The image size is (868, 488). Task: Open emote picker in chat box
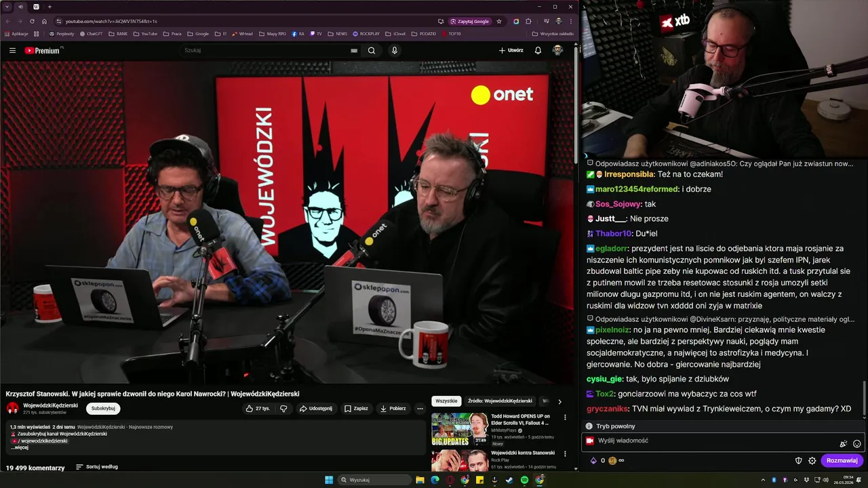857,444
